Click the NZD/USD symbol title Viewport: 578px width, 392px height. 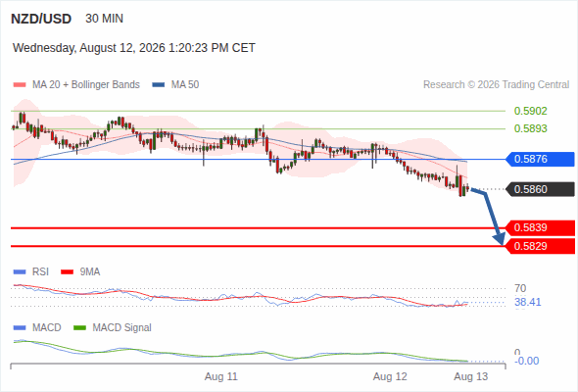coord(41,19)
